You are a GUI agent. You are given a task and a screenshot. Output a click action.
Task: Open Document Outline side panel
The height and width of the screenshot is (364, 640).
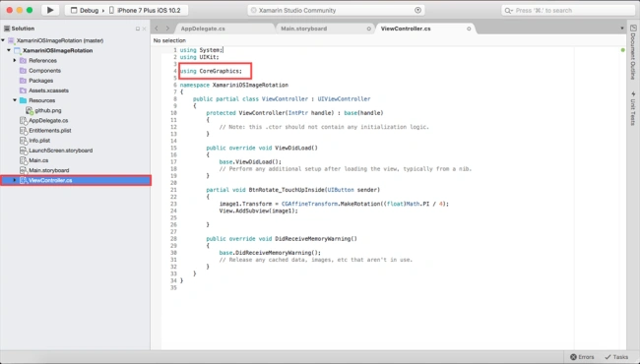(x=633, y=52)
